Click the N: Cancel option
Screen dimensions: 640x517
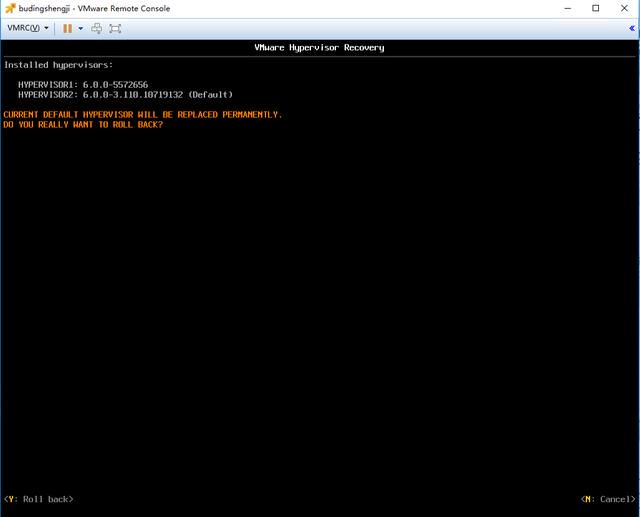coord(608,499)
